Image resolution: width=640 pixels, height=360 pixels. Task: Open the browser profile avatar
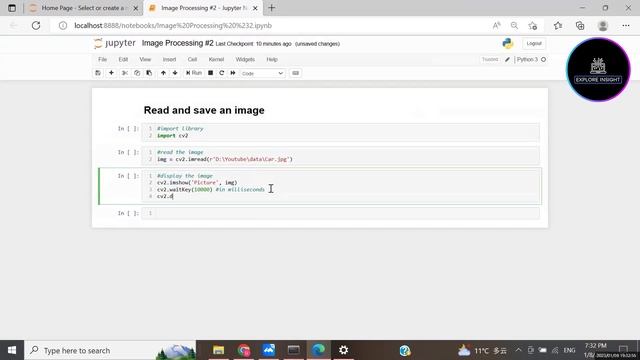[603, 26]
